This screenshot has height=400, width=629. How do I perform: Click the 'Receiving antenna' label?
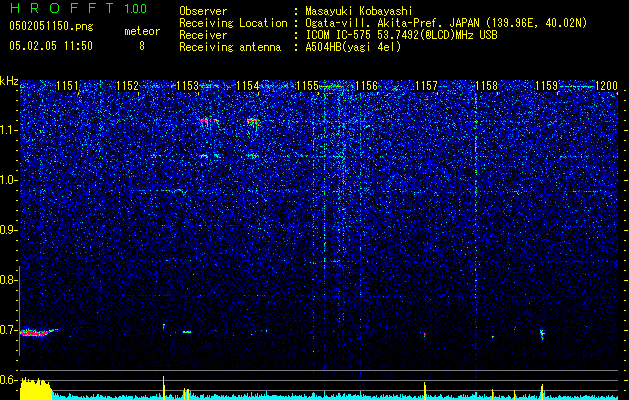230,47
